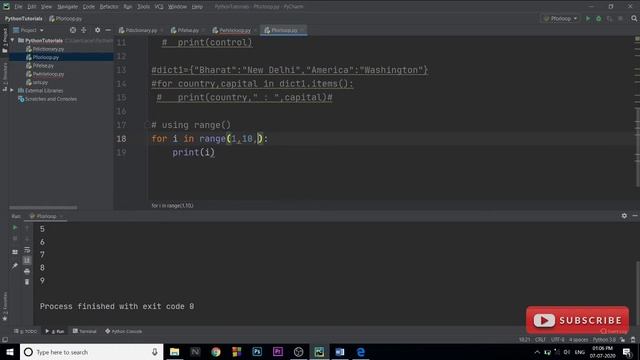Pin the Run tab with pin icon
640x360 pixels.
(15, 266)
